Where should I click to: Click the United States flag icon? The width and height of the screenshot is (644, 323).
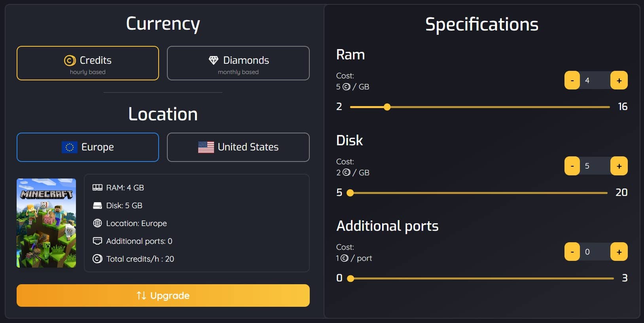tap(205, 147)
